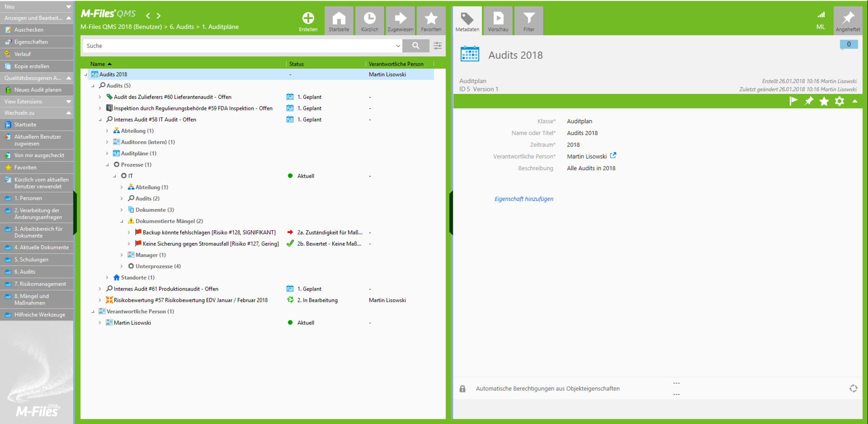868x424 pixels.
Task: Open the Startseite home button
Action: 339,21
